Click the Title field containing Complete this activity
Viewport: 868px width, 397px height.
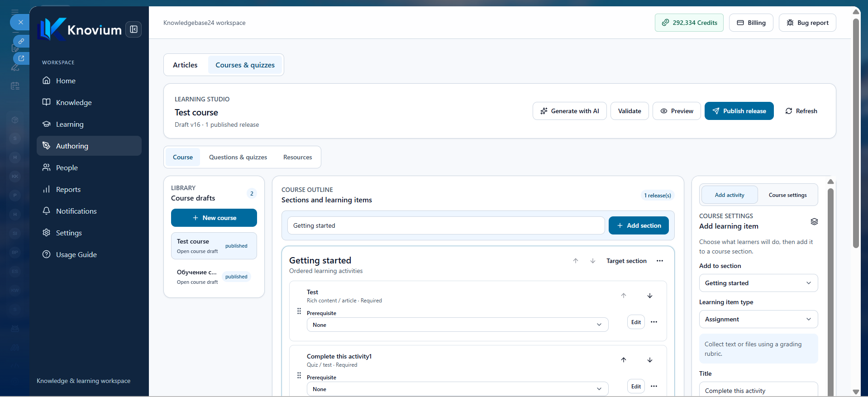[758, 390]
